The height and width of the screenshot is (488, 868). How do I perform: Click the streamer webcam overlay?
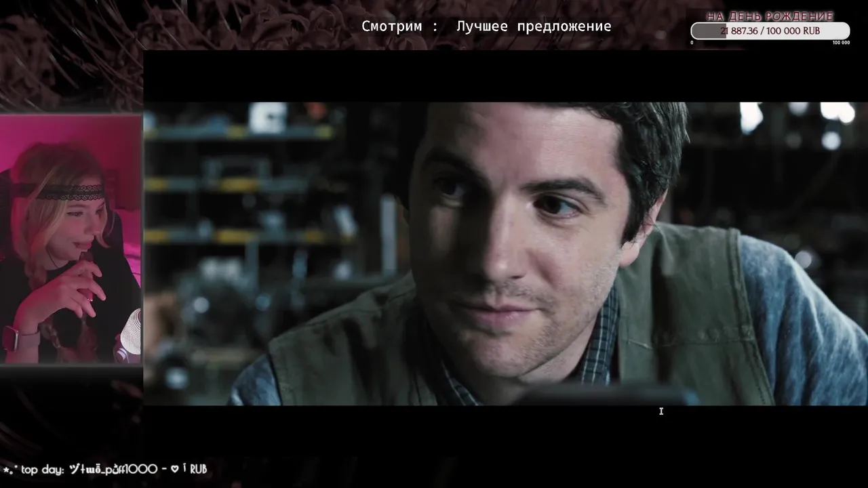coord(71,239)
